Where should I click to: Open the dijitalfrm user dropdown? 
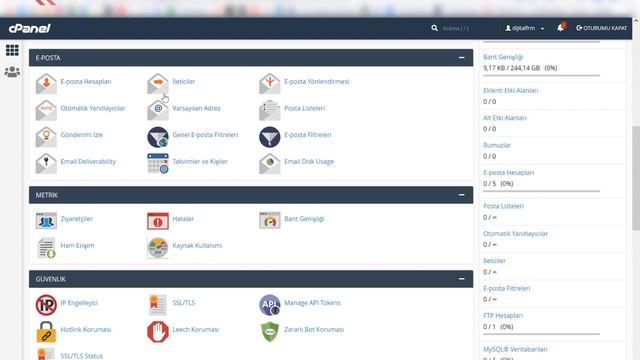524,28
